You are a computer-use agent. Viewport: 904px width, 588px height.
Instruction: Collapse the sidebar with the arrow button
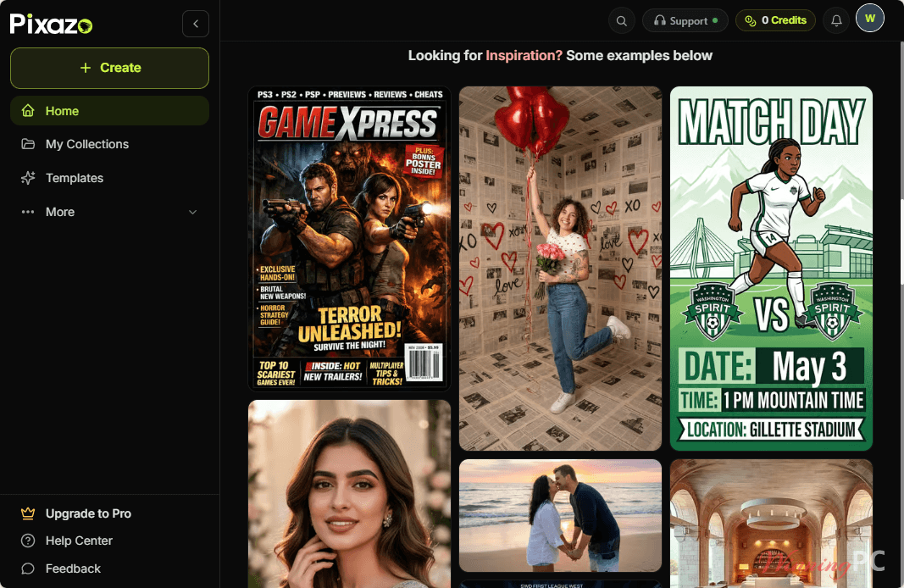(x=196, y=24)
